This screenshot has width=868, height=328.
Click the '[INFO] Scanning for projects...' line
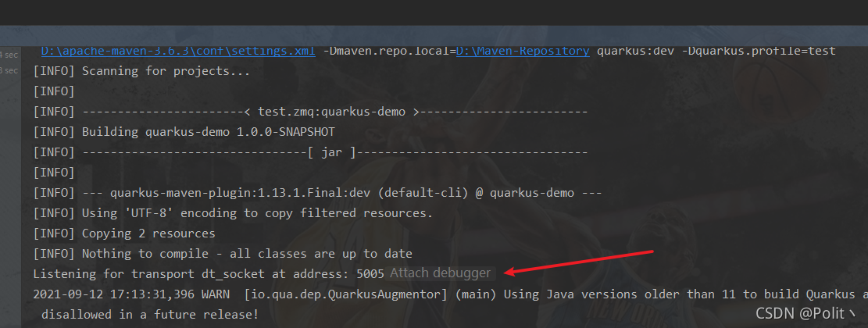141,71
